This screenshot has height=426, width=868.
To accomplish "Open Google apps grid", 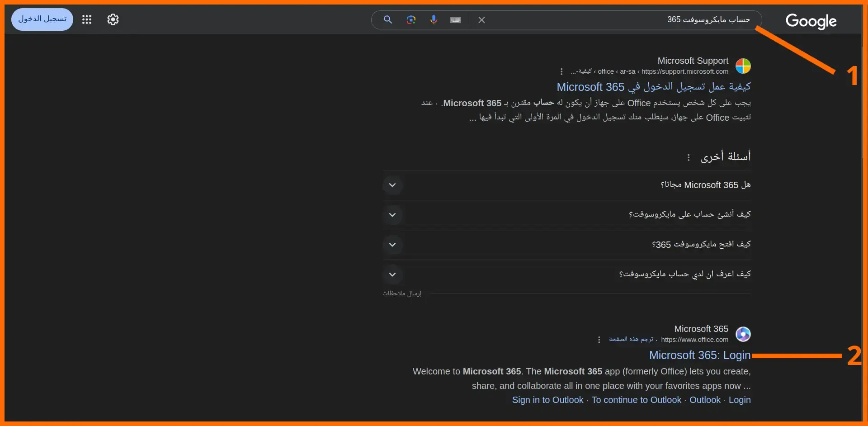I will click(x=87, y=19).
